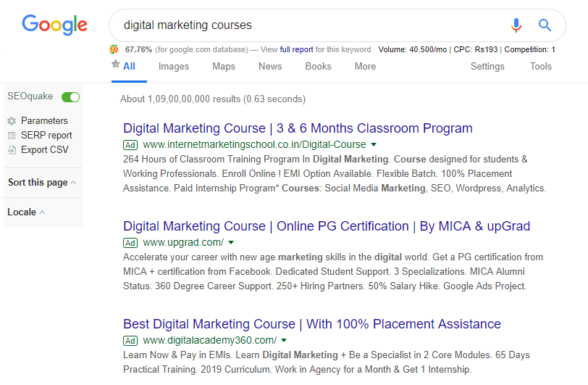The width and height of the screenshot is (588, 385).
Task: Click the Export CSV text link
Action: coord(45,150)
